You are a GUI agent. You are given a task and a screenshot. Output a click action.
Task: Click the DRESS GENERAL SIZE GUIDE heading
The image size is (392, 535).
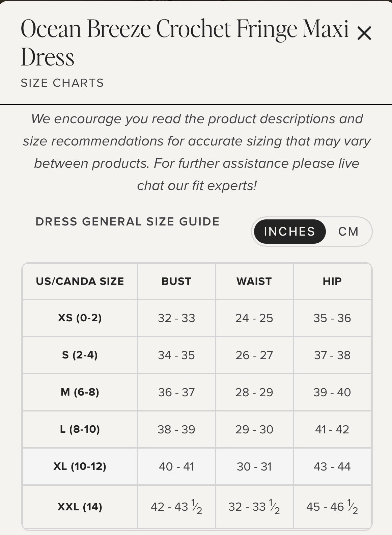pyautogui.click(x=128, y=222)
